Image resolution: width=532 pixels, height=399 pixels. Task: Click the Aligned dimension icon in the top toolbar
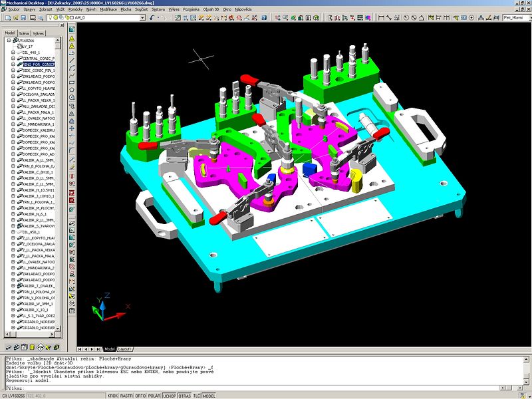389,18
